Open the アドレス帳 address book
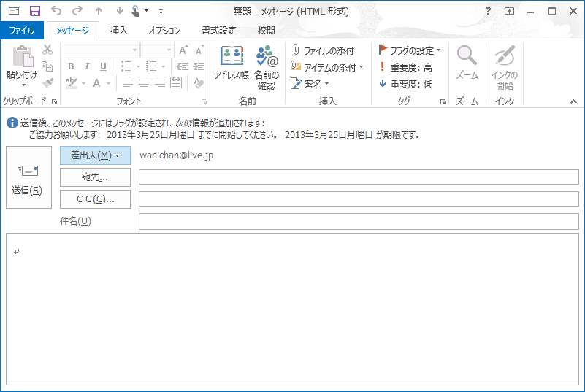 click(232, 63)
